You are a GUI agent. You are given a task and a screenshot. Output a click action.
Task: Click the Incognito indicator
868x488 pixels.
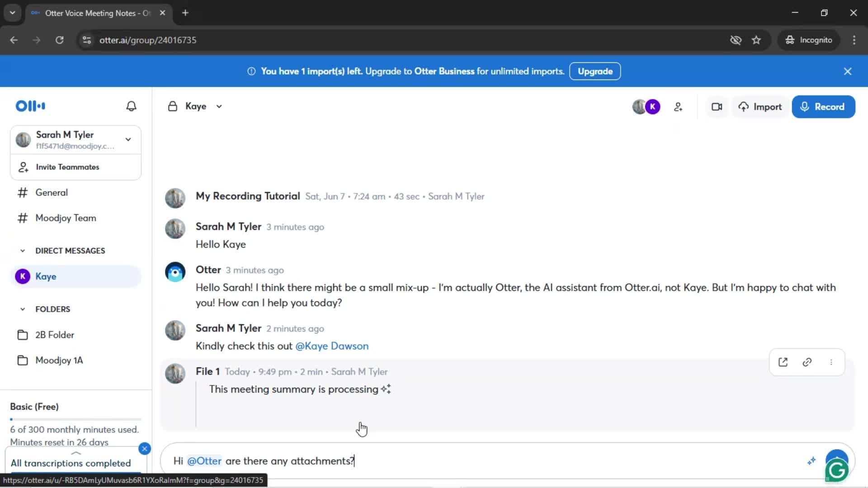click(809, 40)
